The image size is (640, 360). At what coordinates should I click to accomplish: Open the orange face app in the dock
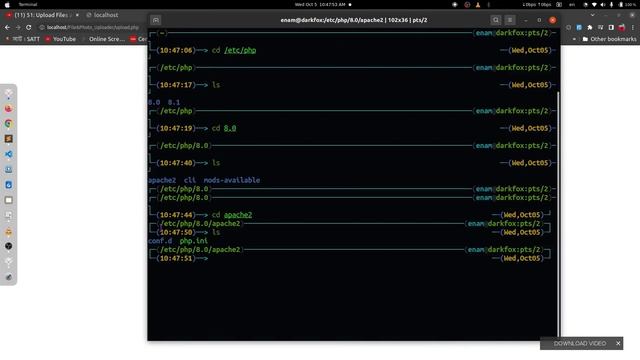9,231
